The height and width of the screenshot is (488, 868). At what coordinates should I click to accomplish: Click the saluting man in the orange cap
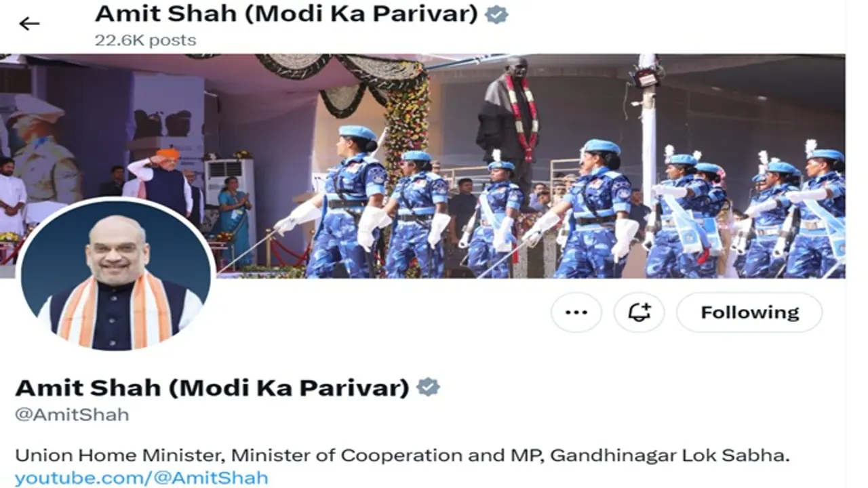tap(162, 180)
